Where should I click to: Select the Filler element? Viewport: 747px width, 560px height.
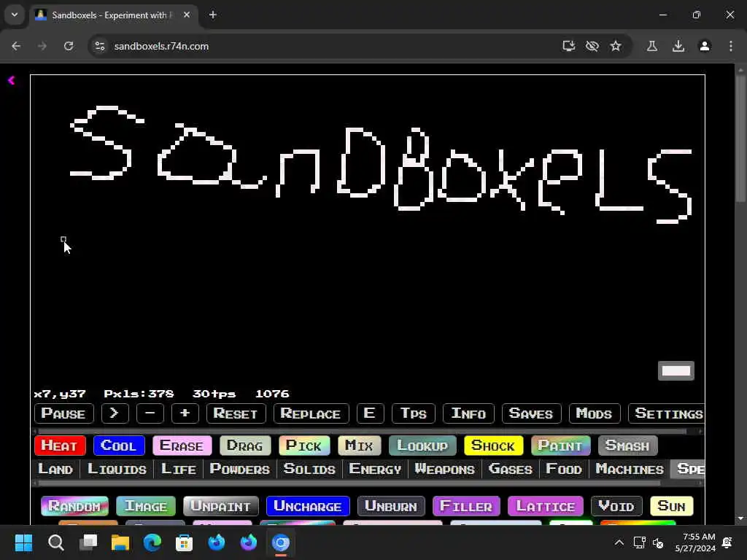[x=466, y=506]
